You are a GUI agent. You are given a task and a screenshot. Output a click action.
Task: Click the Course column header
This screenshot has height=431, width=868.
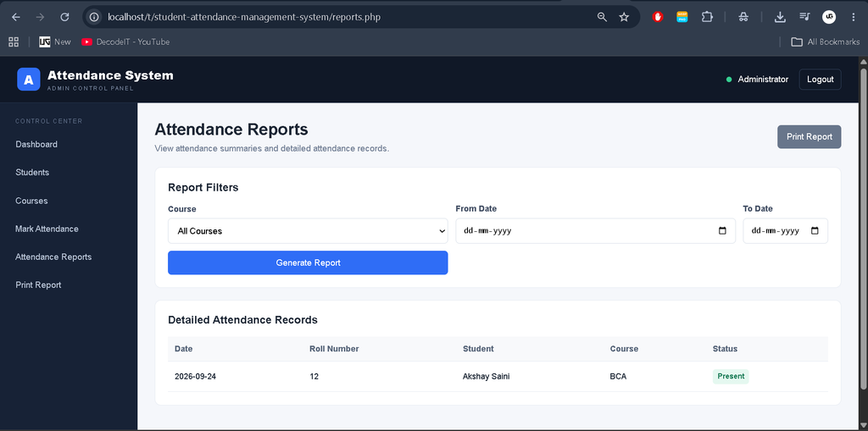coord(624,349)
